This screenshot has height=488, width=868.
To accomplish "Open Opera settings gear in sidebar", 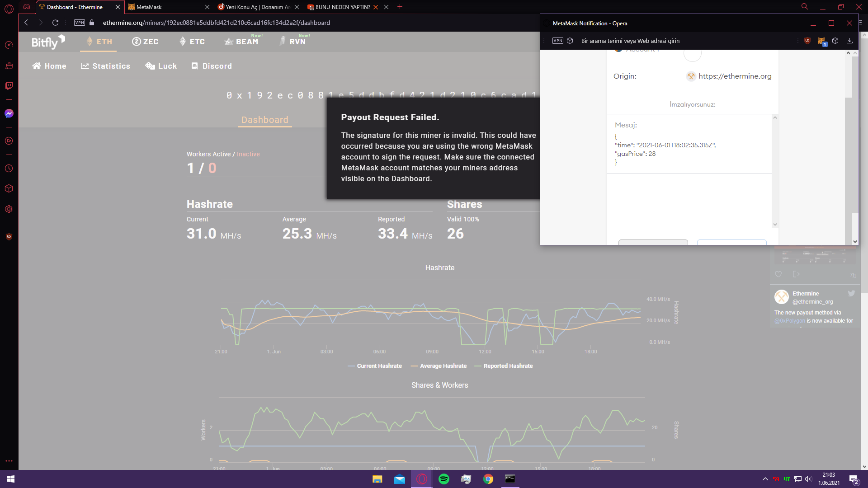I will pyautogui.click(x=9, y=209).
